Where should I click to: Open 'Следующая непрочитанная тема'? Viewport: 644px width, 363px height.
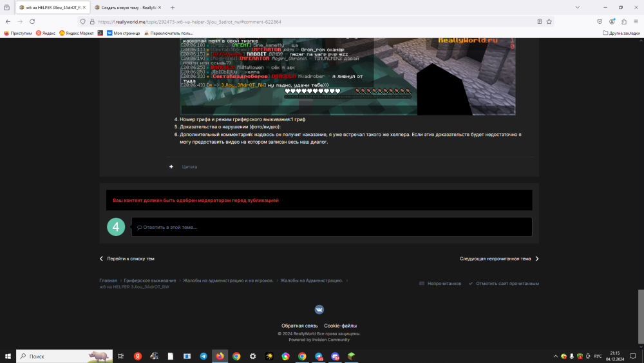499,259
